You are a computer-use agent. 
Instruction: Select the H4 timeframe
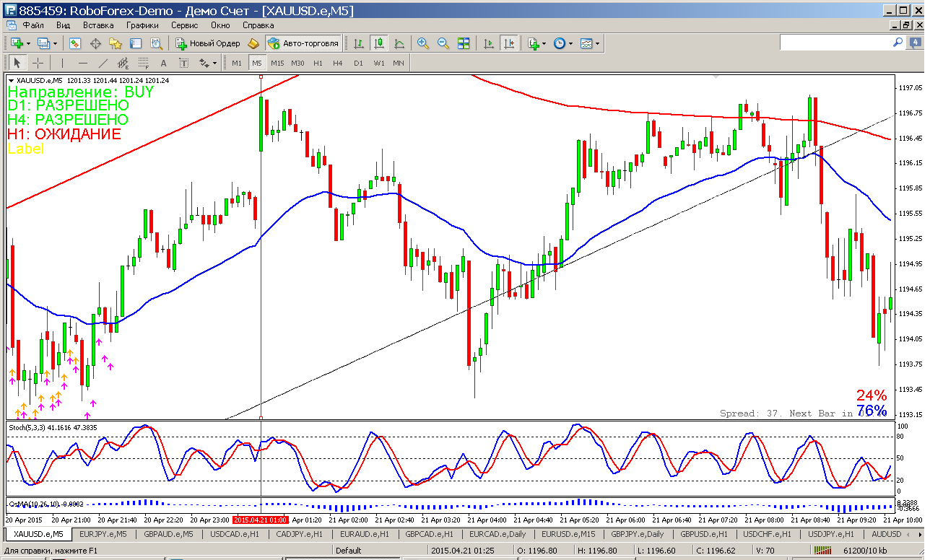pos(338,63)
